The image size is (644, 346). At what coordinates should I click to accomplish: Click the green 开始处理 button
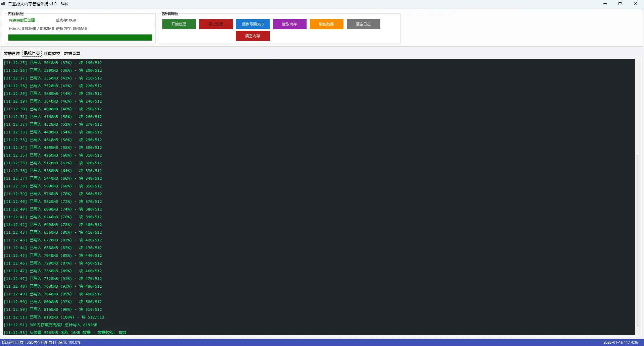coord(179,24)
